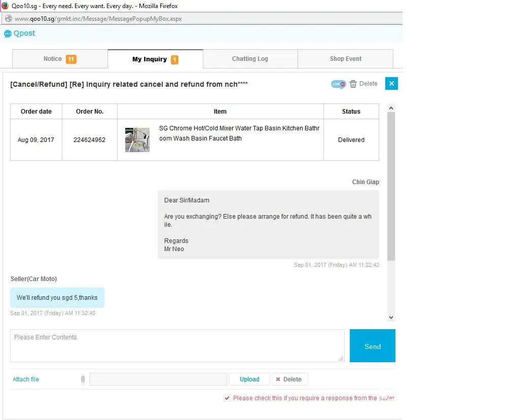Open the Notice tab
Image resolution: width=511 pixels, height=420 pixels.
(59, 59)
